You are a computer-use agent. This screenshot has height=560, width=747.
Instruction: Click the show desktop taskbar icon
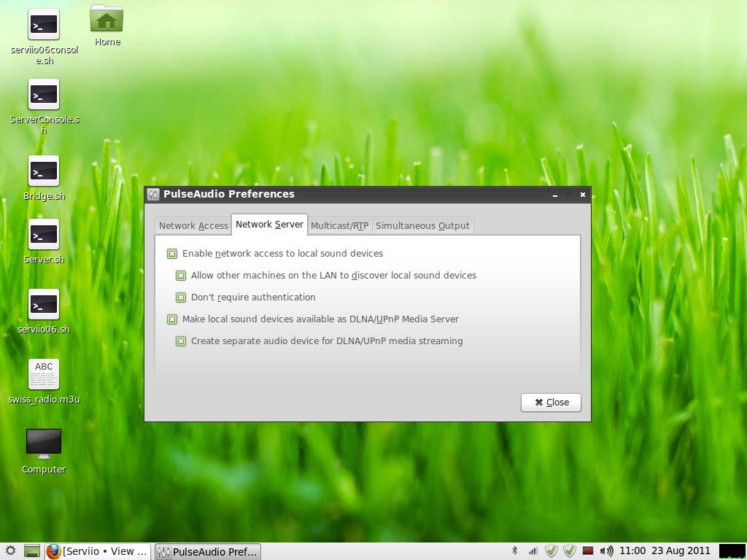31,551
